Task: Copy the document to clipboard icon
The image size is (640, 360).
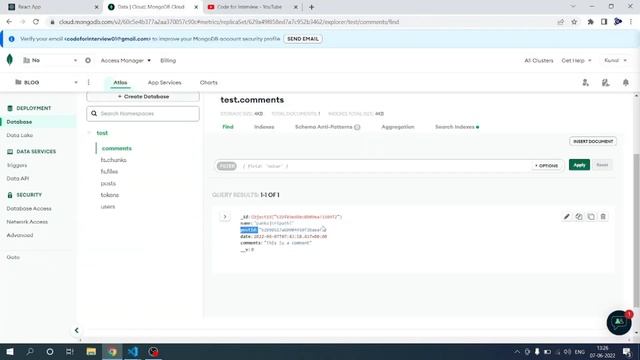Action: pos(579,217)
